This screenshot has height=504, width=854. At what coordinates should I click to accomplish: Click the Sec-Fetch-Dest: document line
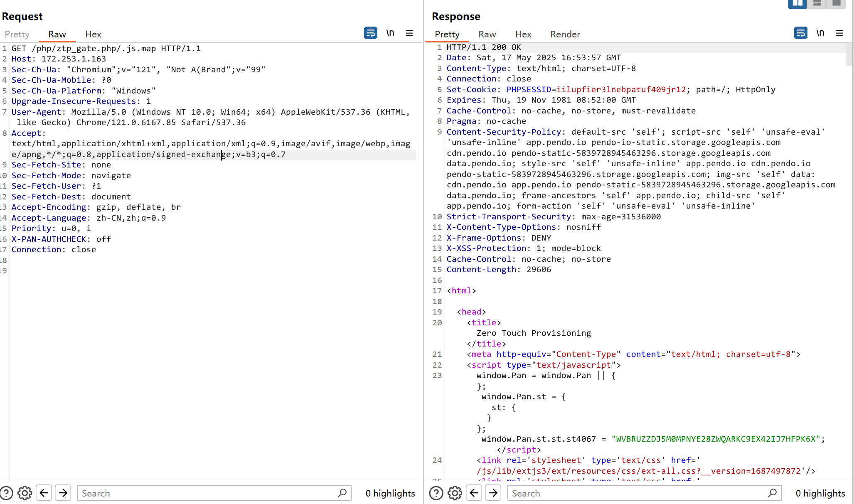[71, 197]
